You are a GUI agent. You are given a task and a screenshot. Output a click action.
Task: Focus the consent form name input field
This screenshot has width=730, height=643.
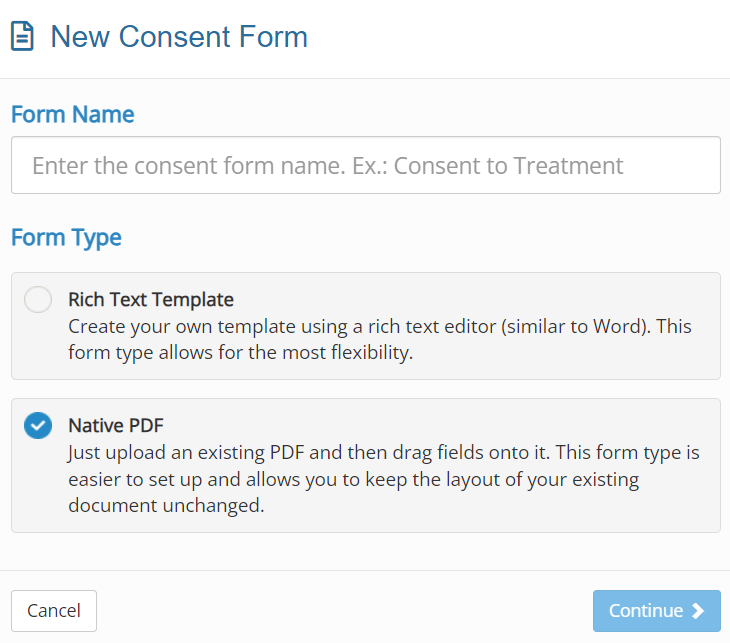366,165
